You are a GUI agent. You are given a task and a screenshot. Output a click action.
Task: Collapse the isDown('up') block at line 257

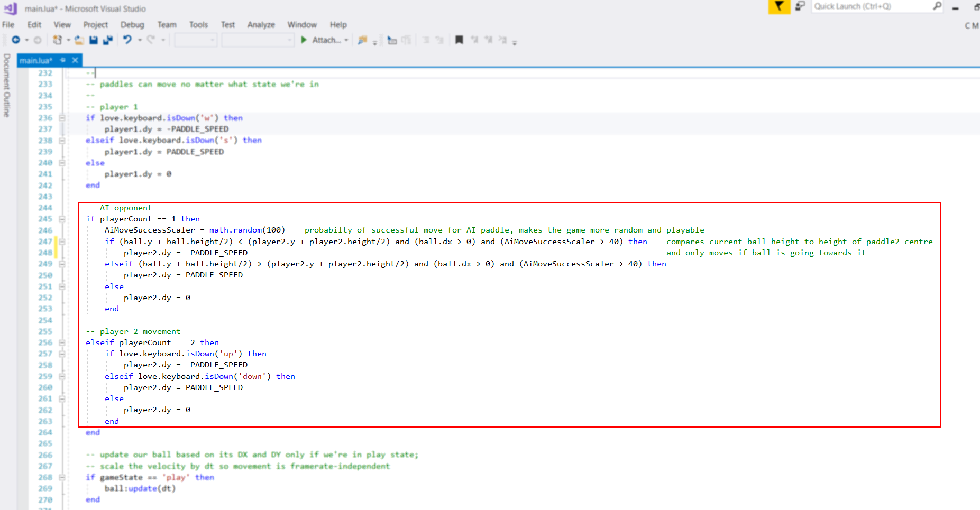pyautogui.click(x=62, y=354)
